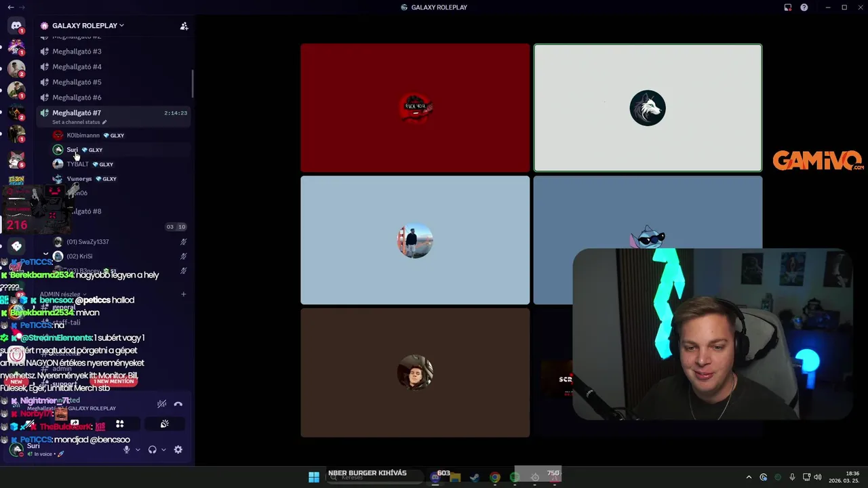
Task: Open Discord direct messages home icon
Action: click(x=16, y=26)
